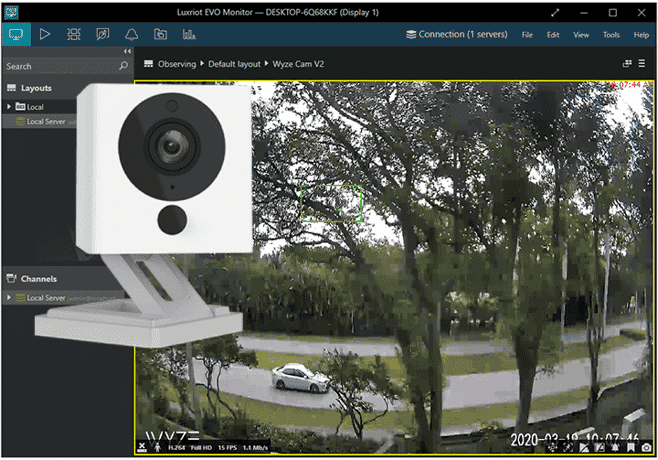The width and height of the screenshot is (658, 460).
Task: Click the alerts bell icon in toolbar
Action: point(131,34)
